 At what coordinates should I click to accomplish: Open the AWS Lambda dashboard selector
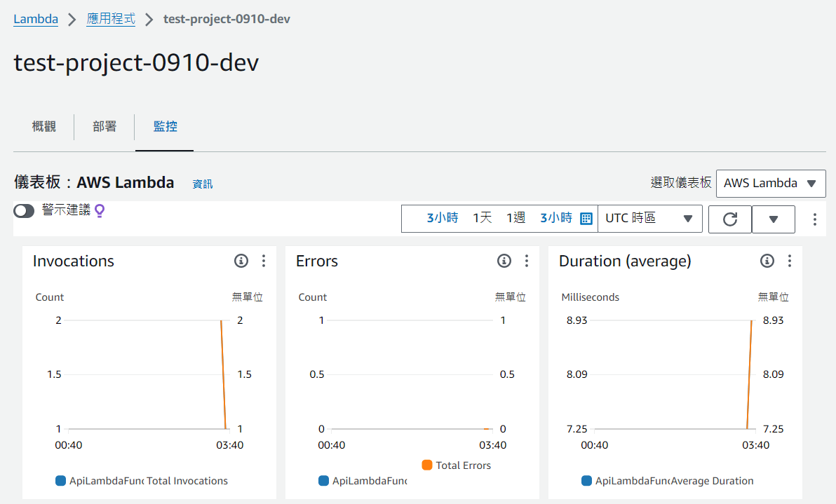pyautogui.click(x=770, y=183)
